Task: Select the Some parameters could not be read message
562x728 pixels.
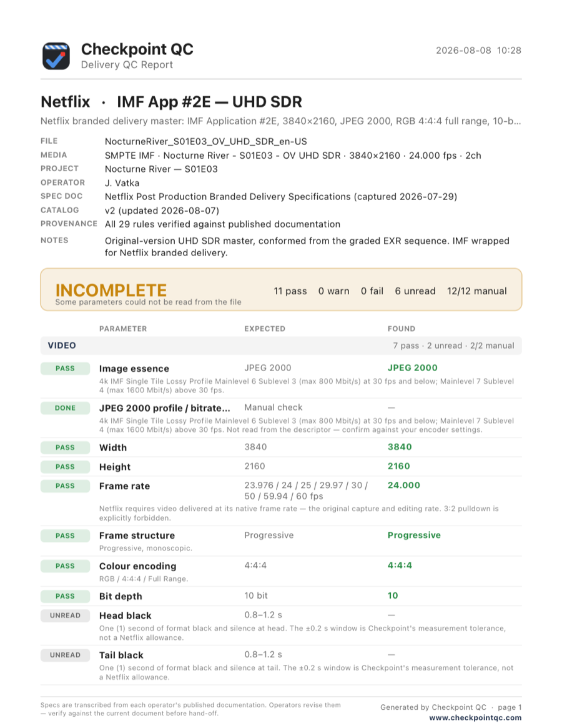Action: tap(148, 302)
